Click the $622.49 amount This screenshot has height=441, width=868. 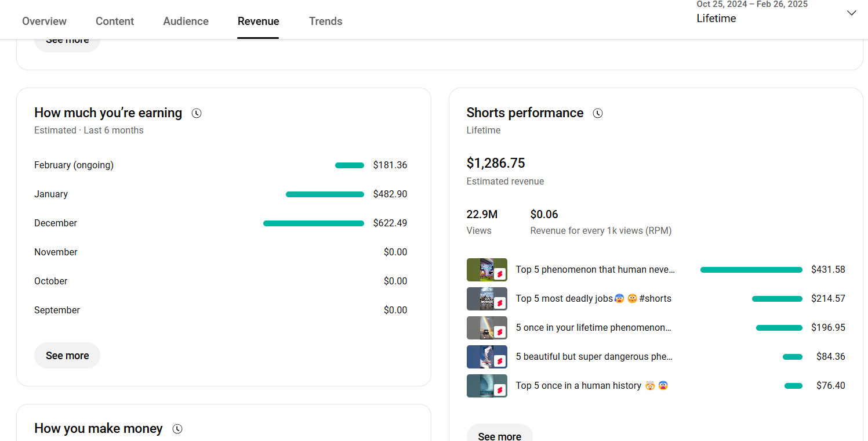pyautogui.click(x=390, y=223)
